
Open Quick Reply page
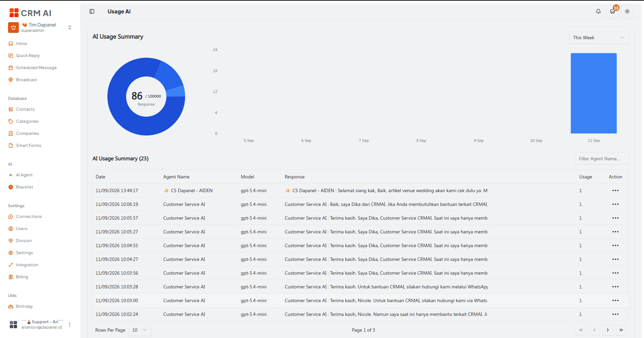tap(28, 56)
